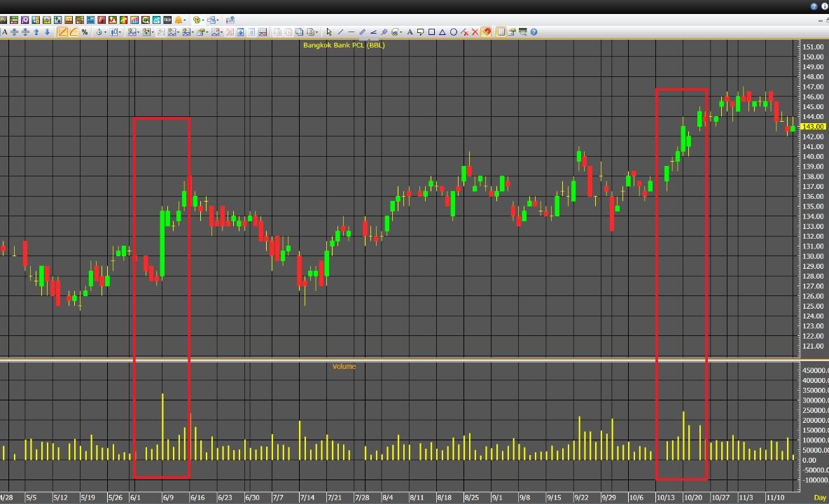Viewport: 829px width, 504px height.
Task: Click the blue question mark help icon in toolbar
Action: pyautogui.click(x=534, y=32)
